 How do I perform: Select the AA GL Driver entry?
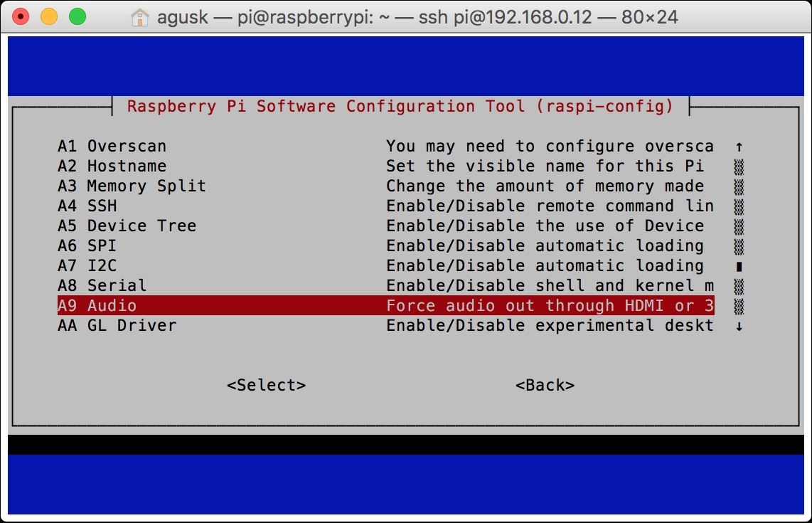(x=386, y=325)
